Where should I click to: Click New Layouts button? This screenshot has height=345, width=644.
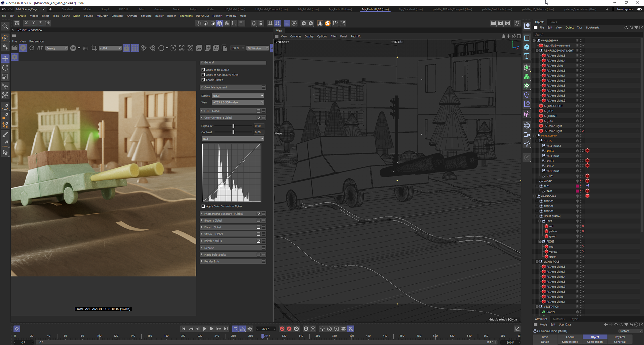pos(625,9)
